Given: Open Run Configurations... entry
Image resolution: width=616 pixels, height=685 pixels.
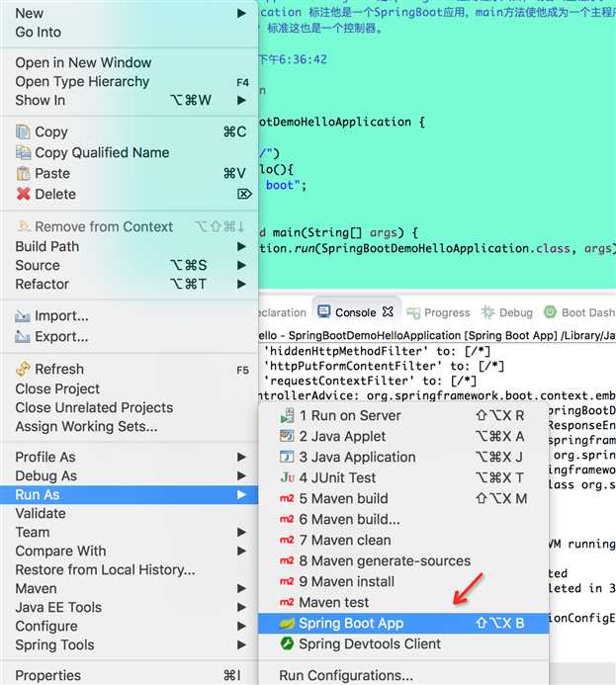Looking at the screenshot, I should (403, 675).
